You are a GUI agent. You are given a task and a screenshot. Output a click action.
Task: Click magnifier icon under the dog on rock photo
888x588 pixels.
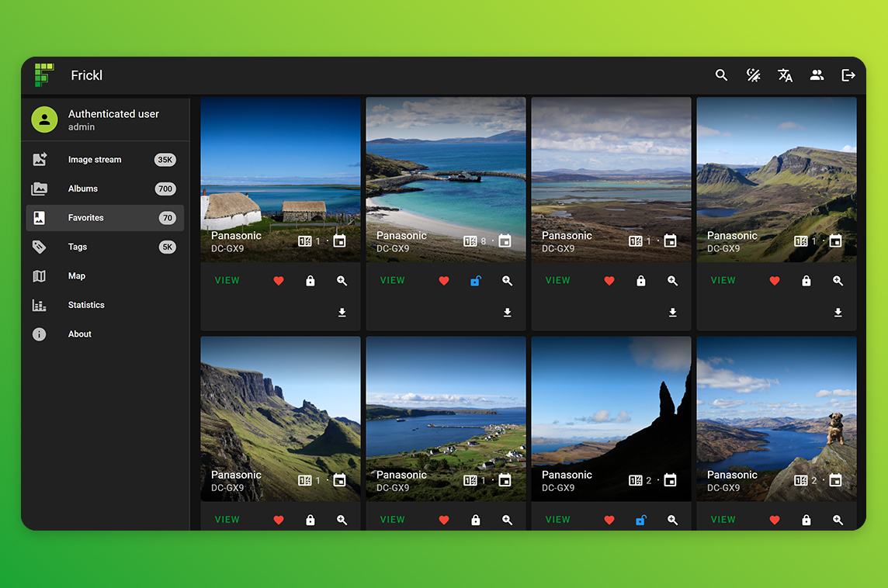(838, 520)
